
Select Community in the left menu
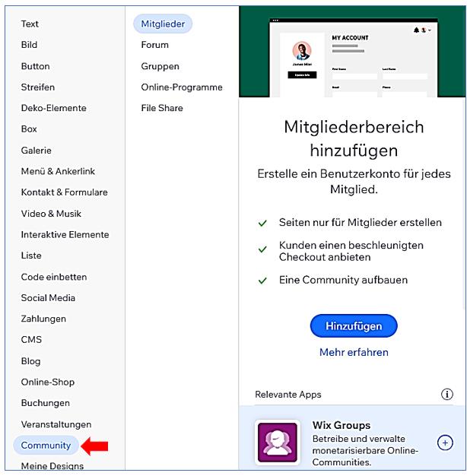pyautogui.click(x=46, y=446)
